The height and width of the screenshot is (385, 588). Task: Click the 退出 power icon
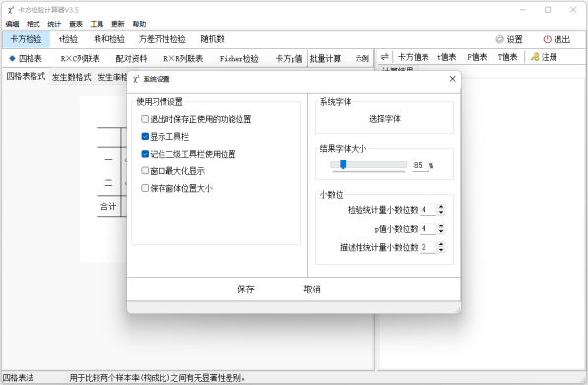coord(547,39)
